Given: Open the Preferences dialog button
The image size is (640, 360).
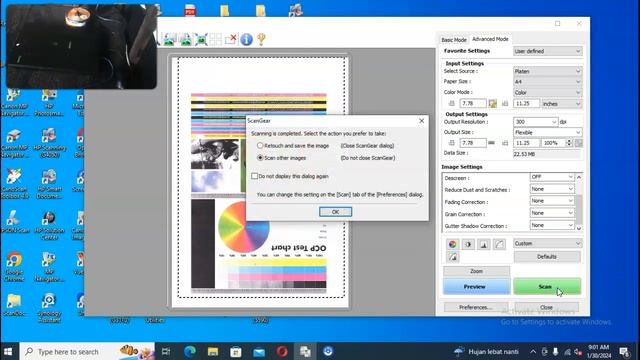Looking at the screenshot, I should click(476, 307).
